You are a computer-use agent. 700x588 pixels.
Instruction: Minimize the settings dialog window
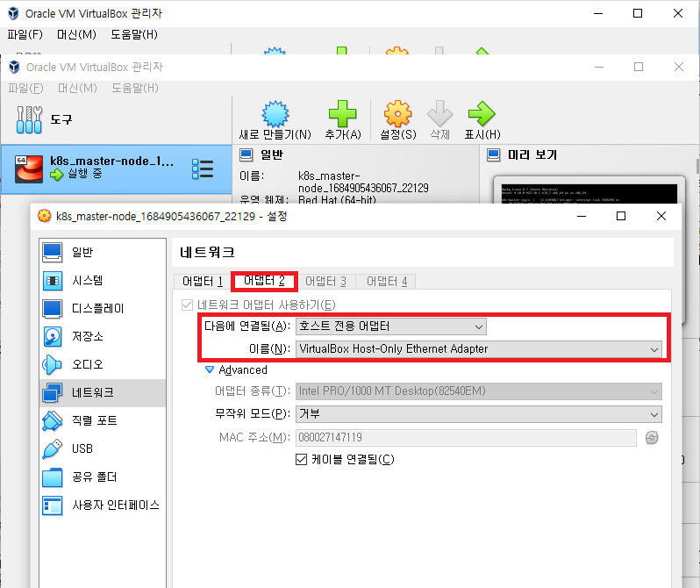(x=582, y=216)
